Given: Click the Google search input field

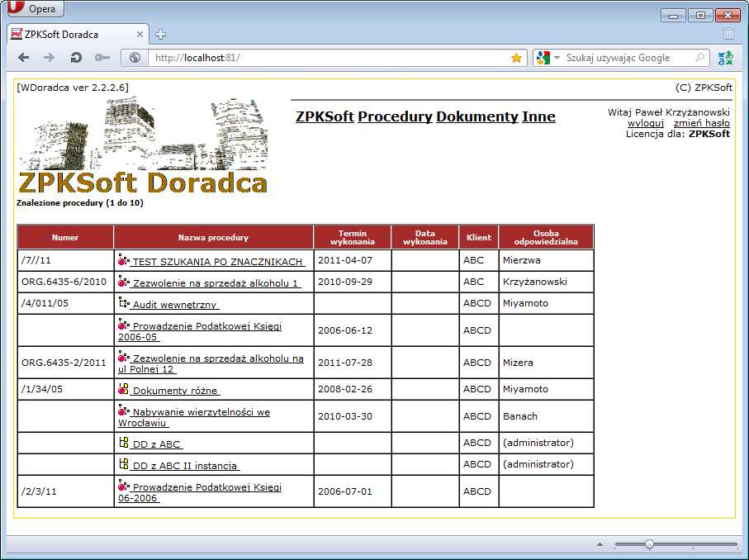Looking at the screenshot, I should pos(628,58).
